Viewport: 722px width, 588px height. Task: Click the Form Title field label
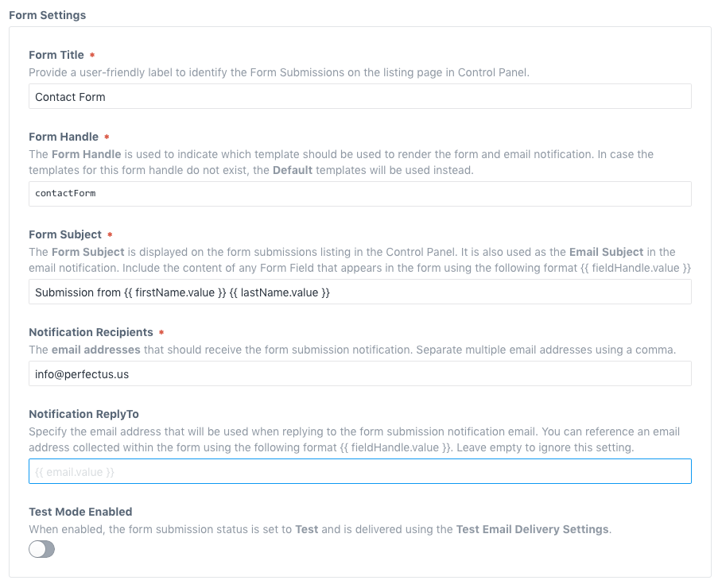[56, 55]
